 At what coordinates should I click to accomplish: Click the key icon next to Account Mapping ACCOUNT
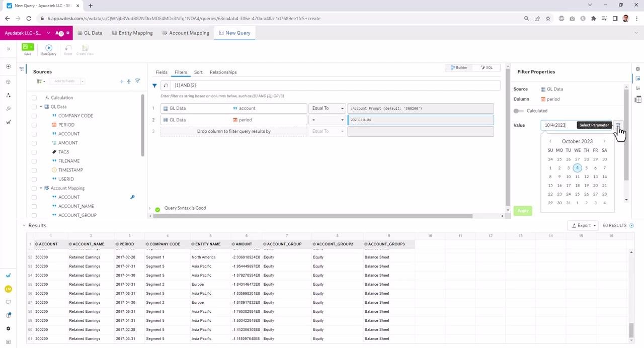coord(132,197)
